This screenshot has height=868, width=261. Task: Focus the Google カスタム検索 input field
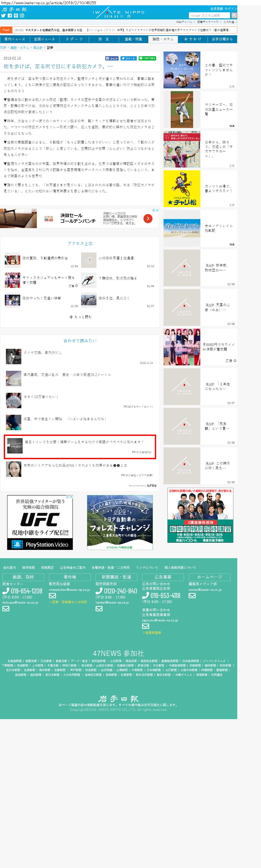(209, 15)
